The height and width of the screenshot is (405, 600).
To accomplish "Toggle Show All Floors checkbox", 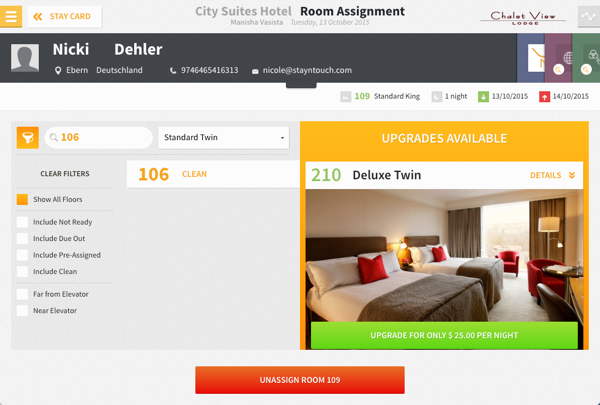I will click(22, 199).
